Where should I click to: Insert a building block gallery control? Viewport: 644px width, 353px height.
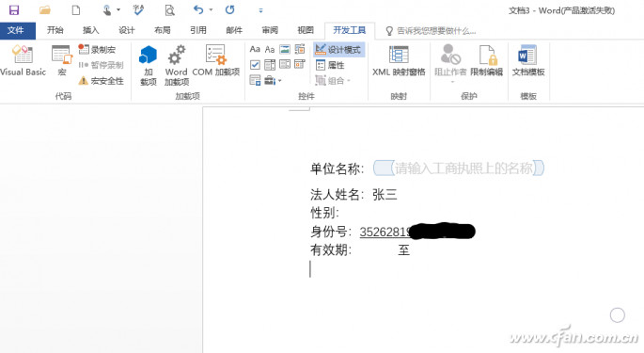pyautogui.click(x=300, y=49)
